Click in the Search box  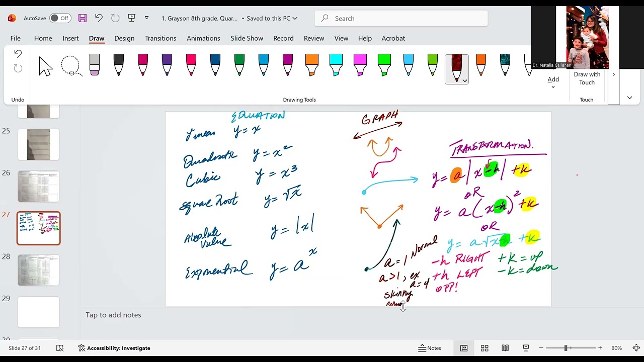pyautogui.click(x=401, y=18)
